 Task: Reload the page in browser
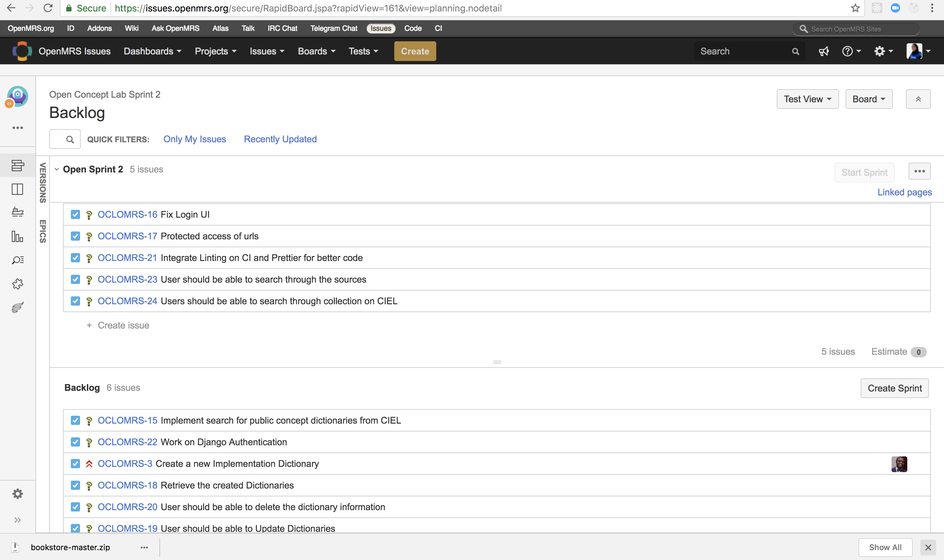click(x=48, y=8)
